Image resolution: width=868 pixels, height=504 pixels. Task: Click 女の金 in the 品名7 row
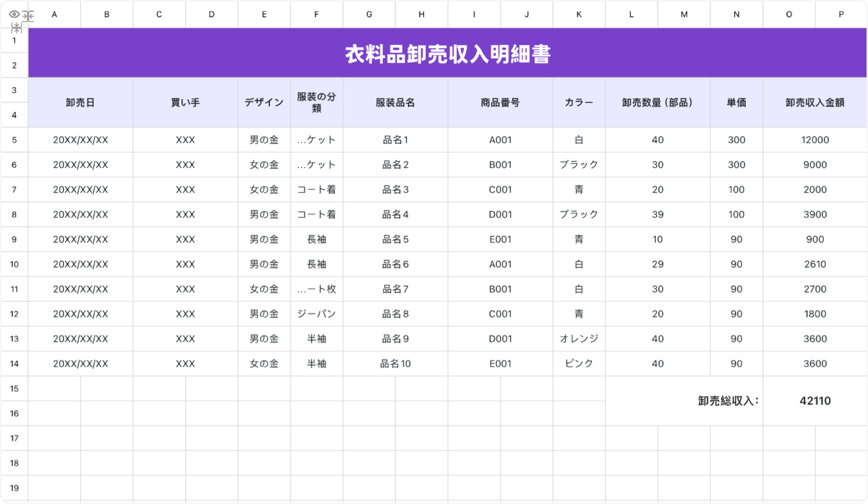[264, 289]
